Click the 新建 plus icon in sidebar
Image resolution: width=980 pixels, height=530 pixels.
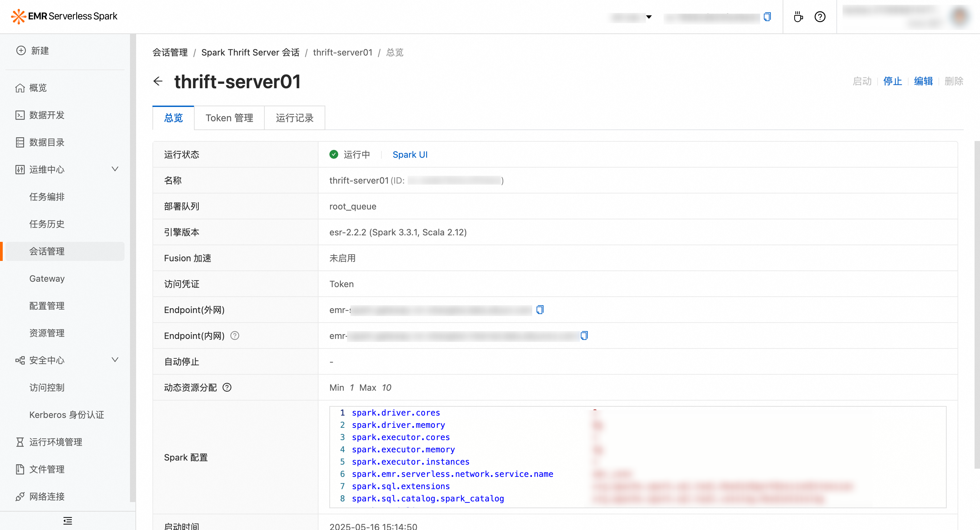[20, 51]
